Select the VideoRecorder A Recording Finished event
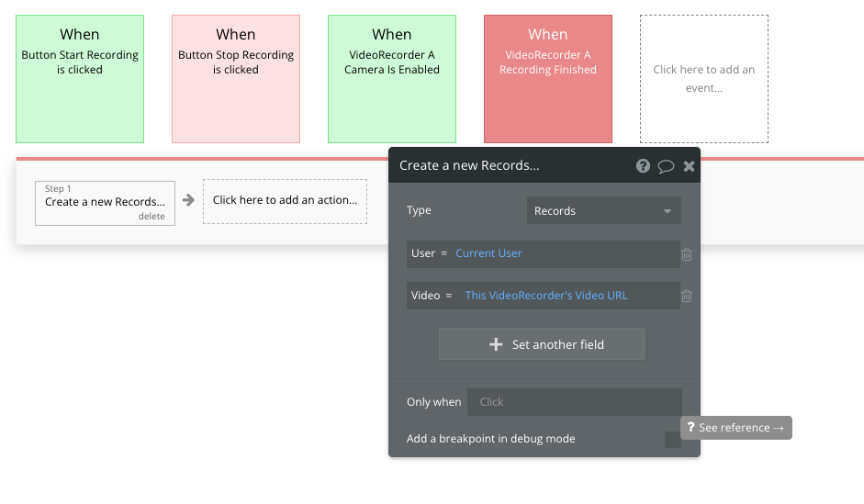Image resolution: width=864 pixels, height=504 pixels. point(548,79)
